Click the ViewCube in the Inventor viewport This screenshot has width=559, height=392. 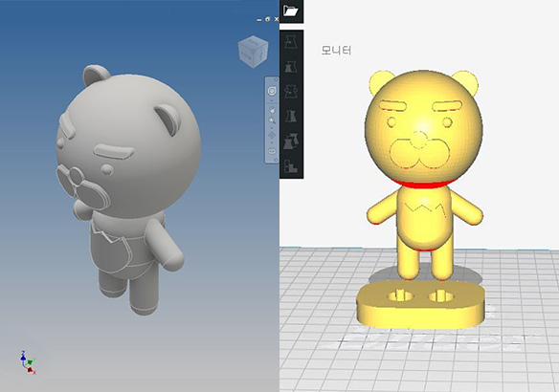point(254,52)
